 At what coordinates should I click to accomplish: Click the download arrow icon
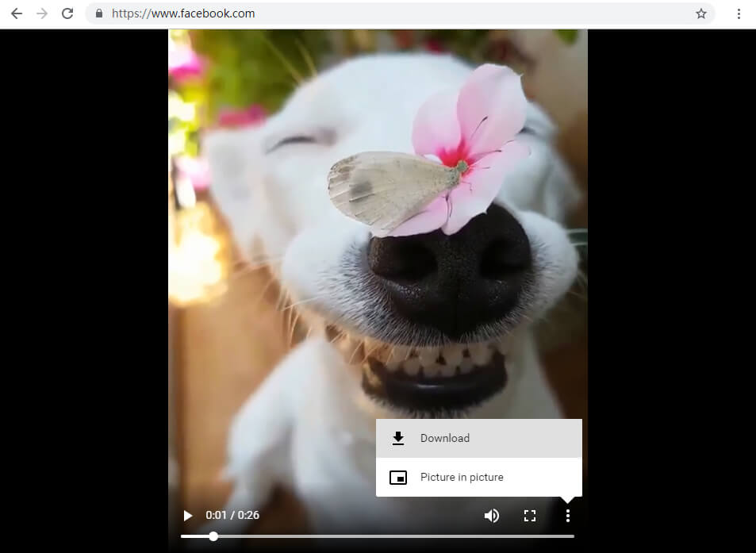pos(398,438)
